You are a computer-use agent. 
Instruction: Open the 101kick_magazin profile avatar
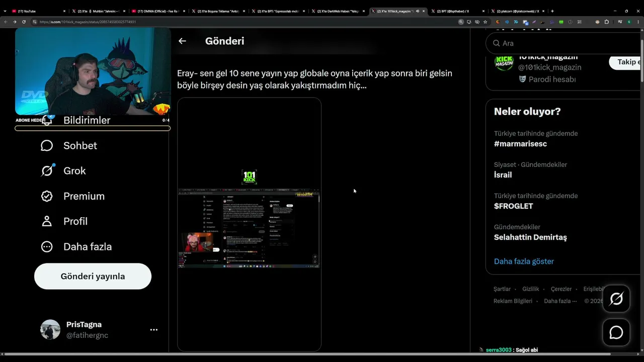pyautogui.click(x=504, y=62)
